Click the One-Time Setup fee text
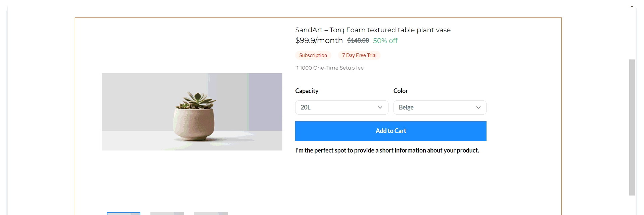 [x=329, y=68]
